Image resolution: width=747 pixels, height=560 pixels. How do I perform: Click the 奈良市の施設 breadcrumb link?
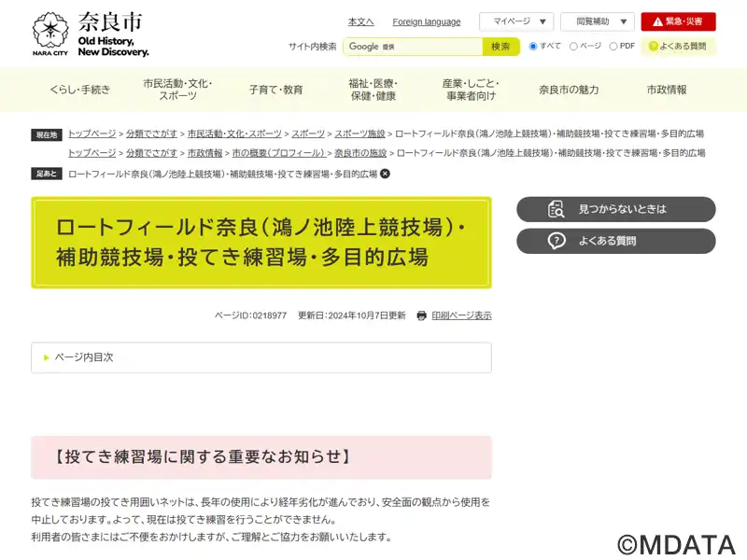pos(360,153)
